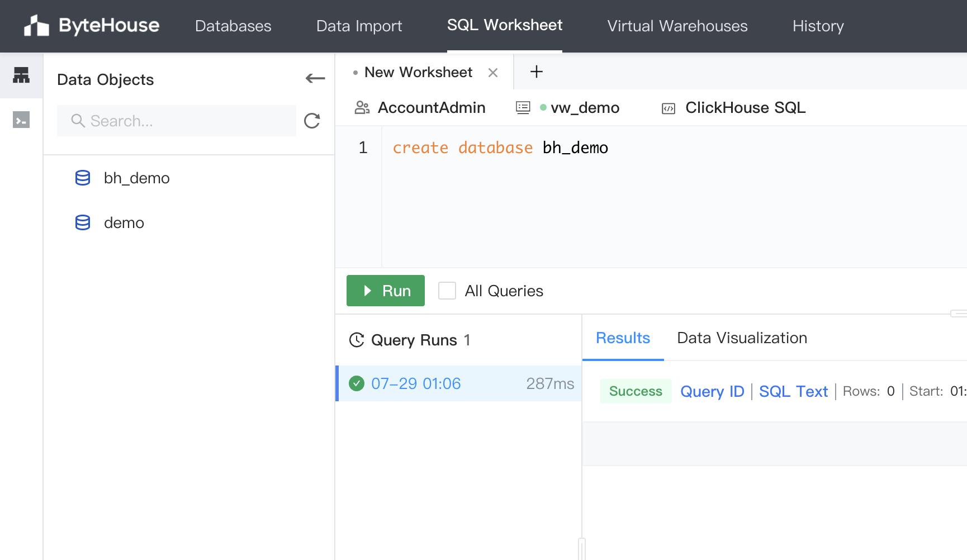The width and height of the screenshot is (967, 560).
Task: Open the SQL Text link
Action: click(x=793, y=391)
